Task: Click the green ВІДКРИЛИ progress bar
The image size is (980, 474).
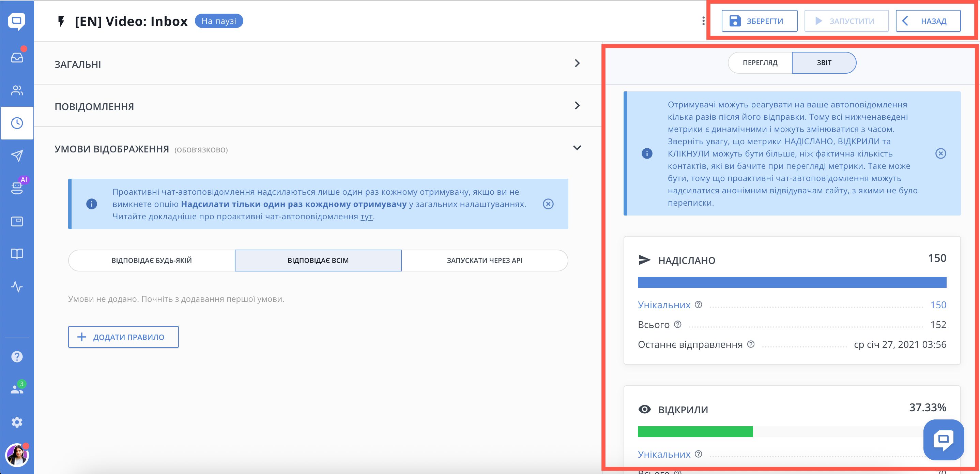Action: click(x=695, y=431)
